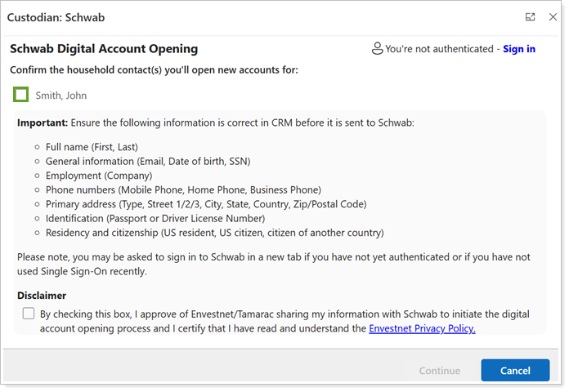Image resolution: width=569 pixels, height=392 pixels.
Task: Click the bold Important label
Action: click(x=43, y=123)
